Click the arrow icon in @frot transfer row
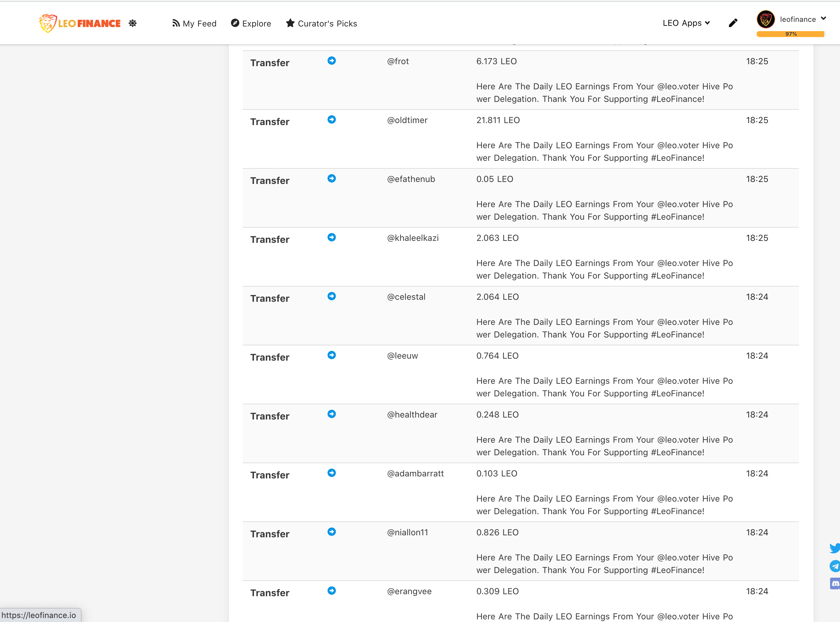The height and width of the screenshot is (622, 840). click(332, 61)
